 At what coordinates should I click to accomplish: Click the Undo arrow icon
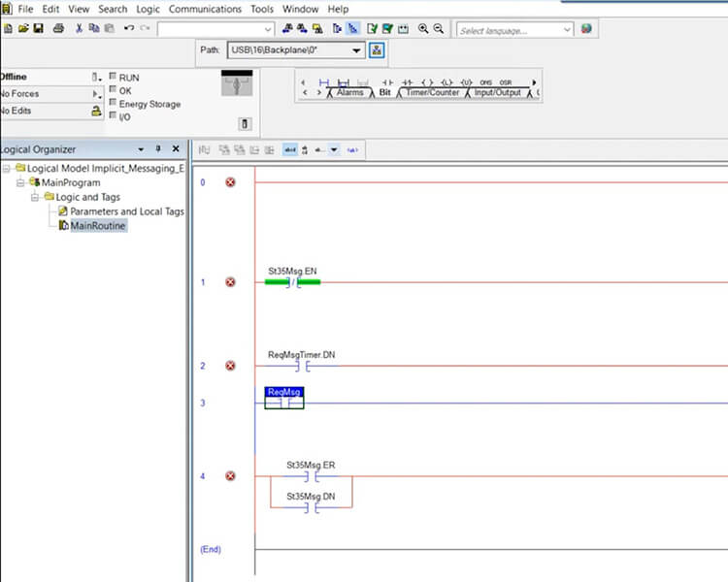129,28
